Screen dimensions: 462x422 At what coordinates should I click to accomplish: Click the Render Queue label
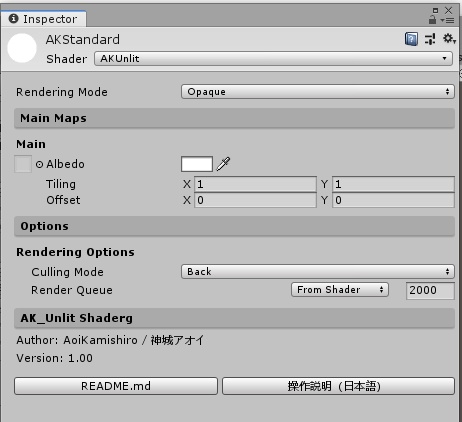click(72, 290)
